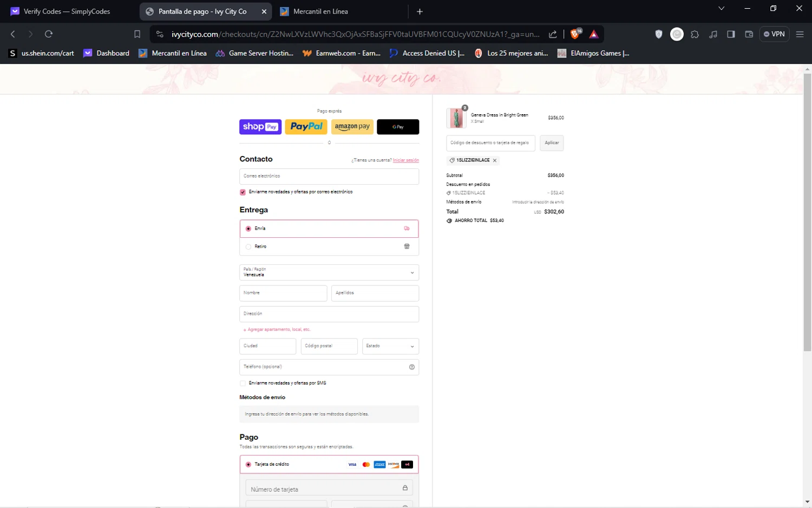Open the Game Server Hosting bookmark
Screen dimensions: 812x508
click(x=254, y=53)
